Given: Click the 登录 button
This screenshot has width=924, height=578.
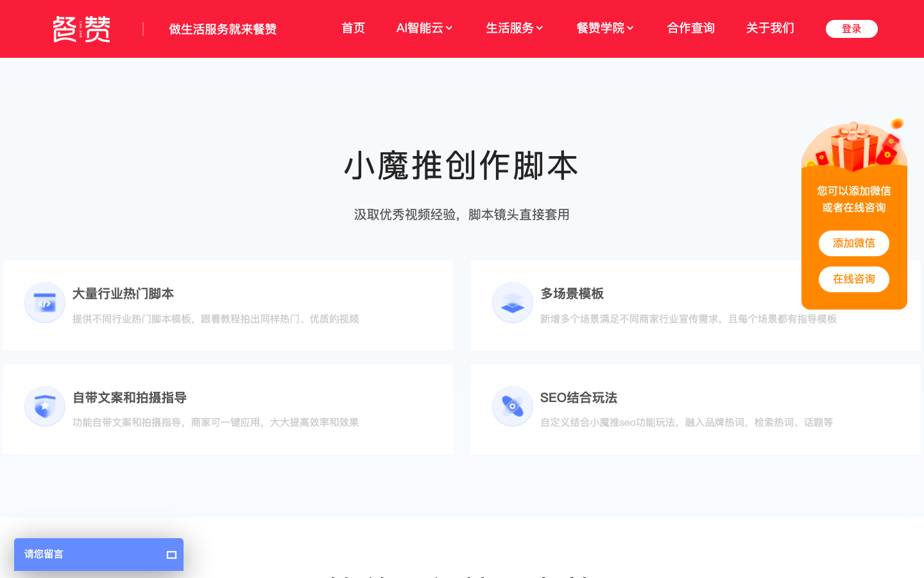Looking at the screenshot, I should [x=851, y=28].
